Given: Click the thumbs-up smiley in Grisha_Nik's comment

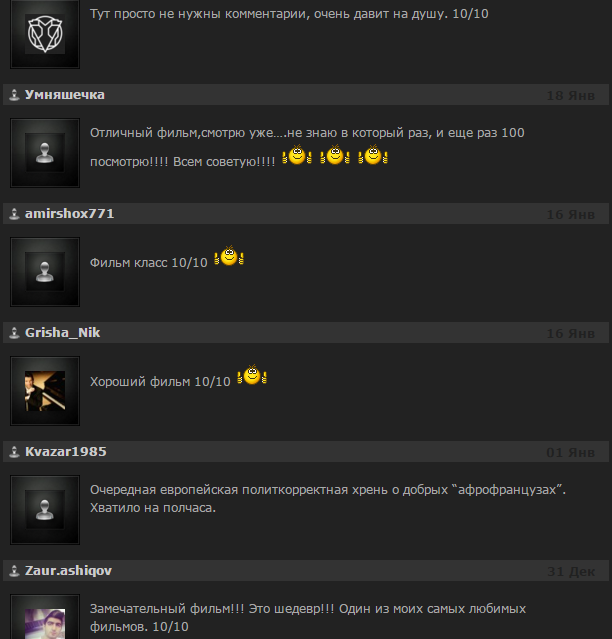Looking at the screenshot, I should point(252,375).
